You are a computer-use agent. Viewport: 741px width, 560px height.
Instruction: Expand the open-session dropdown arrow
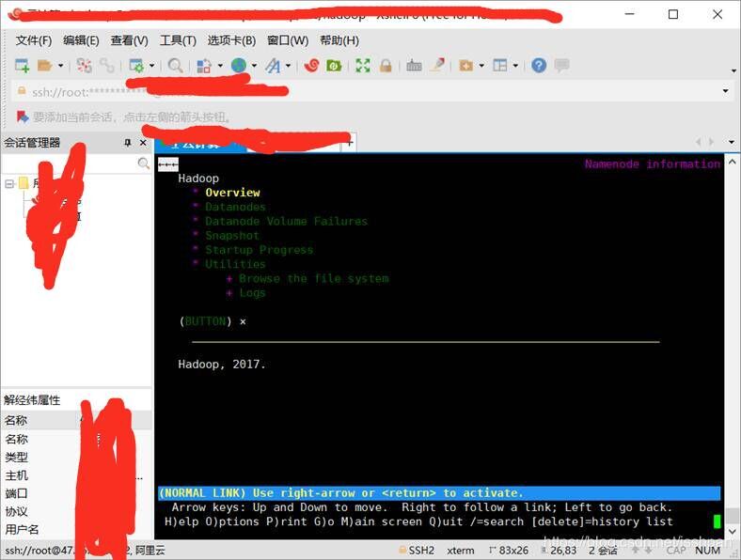60,66
